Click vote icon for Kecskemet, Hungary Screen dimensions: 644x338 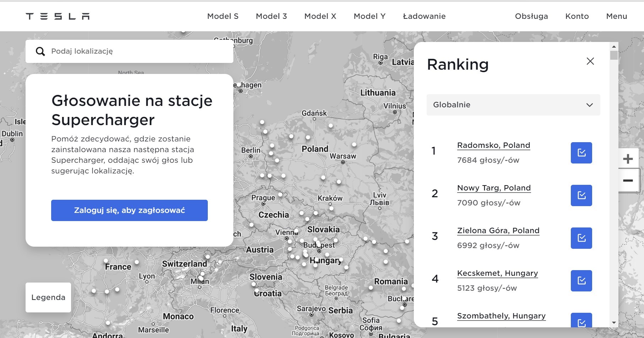[581, 281]
